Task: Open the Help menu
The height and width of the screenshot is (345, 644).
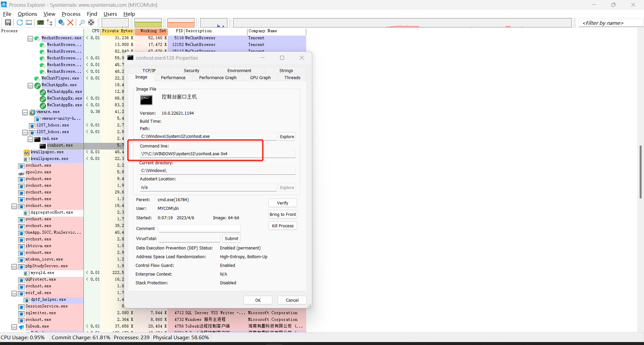Action: tap(129, 14)
